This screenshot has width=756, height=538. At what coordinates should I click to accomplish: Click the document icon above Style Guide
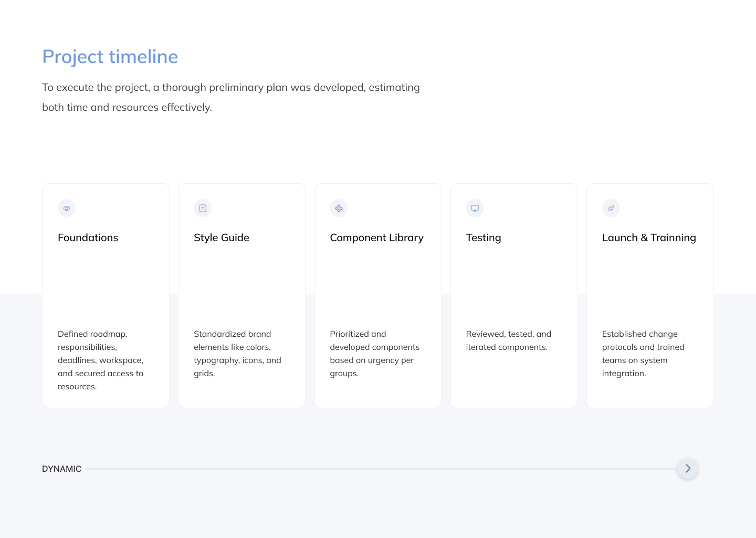tap(203, 208)
